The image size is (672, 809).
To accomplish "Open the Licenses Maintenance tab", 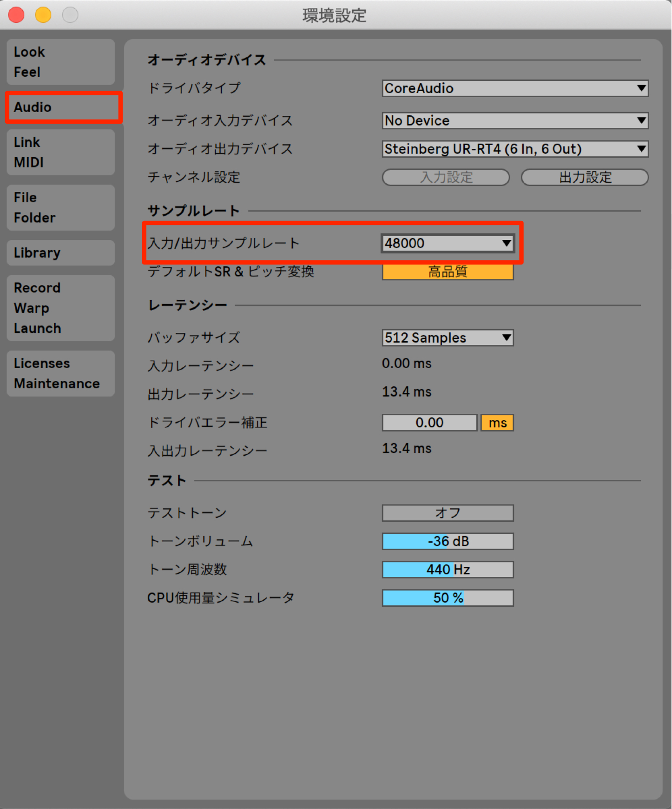I will tap(60, 373).
